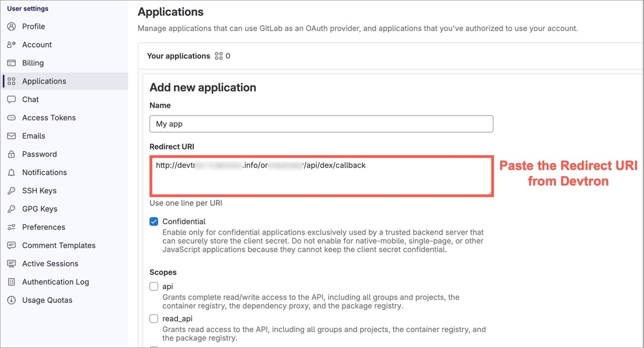Open Access Tokens settings page
This screenshot has width=644, height=348.
click(x=49, y=118)
